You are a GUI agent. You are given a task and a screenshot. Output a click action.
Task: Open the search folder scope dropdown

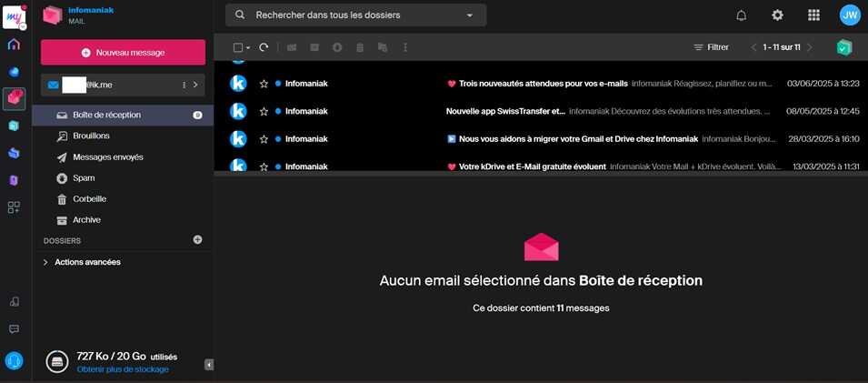point(470,15)
